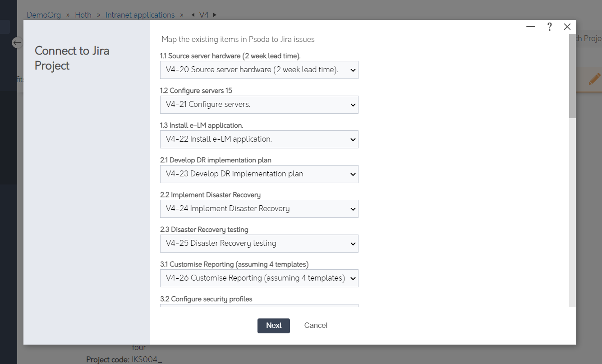This screenshot has width=602, height=364.
Task: Click the dialog vertical scrollbar thumb
Action: click(x=572, y=76)
